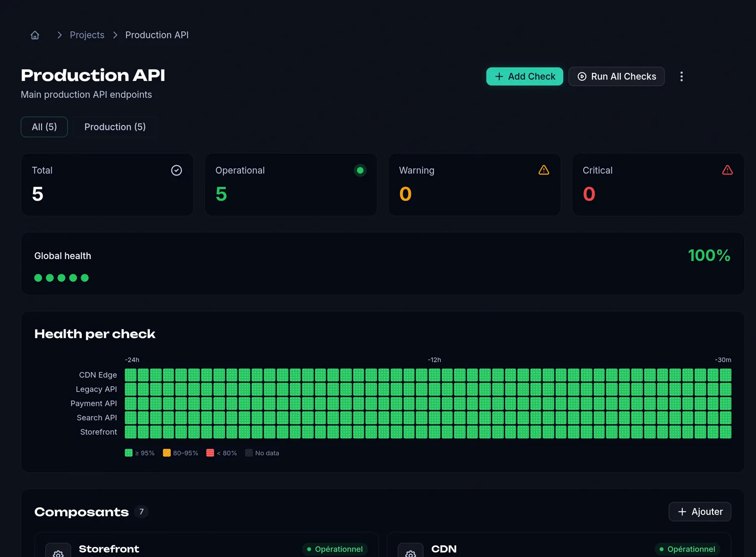Screen dimensions: 756x557
Task: Click the first Global health status dot
Action: coord(38,278)
